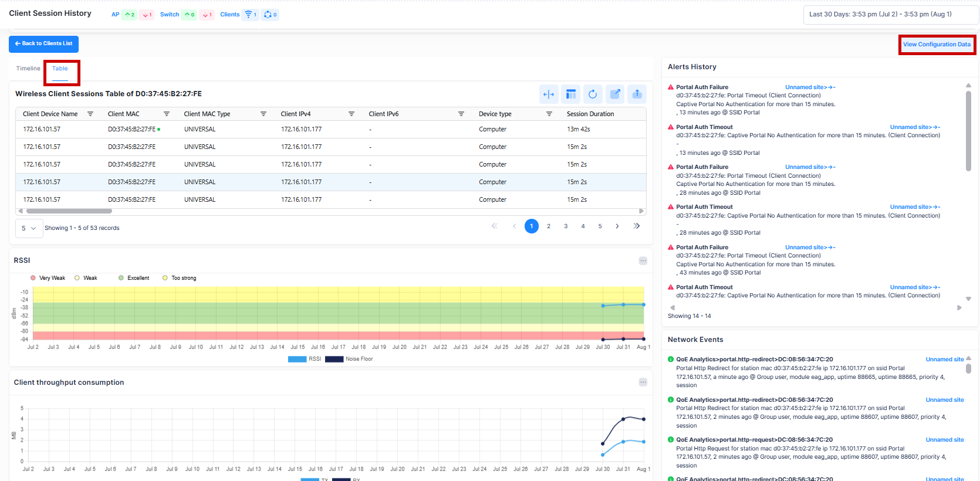Go to page 3 of sessions
This screenshot has width=980, height=481.
point(566,226)
